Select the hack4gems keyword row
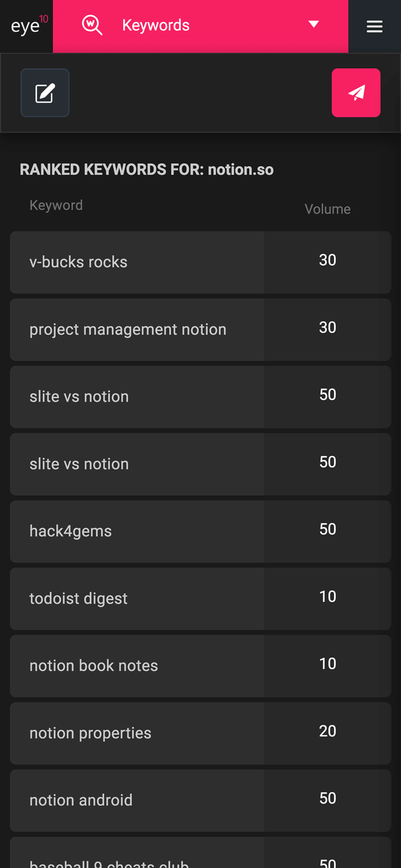401x868 pixels. coord(200,532)
